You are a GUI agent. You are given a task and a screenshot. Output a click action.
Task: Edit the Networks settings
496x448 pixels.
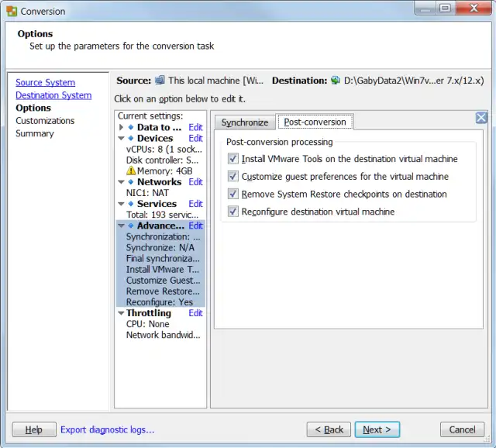[195, 182]
